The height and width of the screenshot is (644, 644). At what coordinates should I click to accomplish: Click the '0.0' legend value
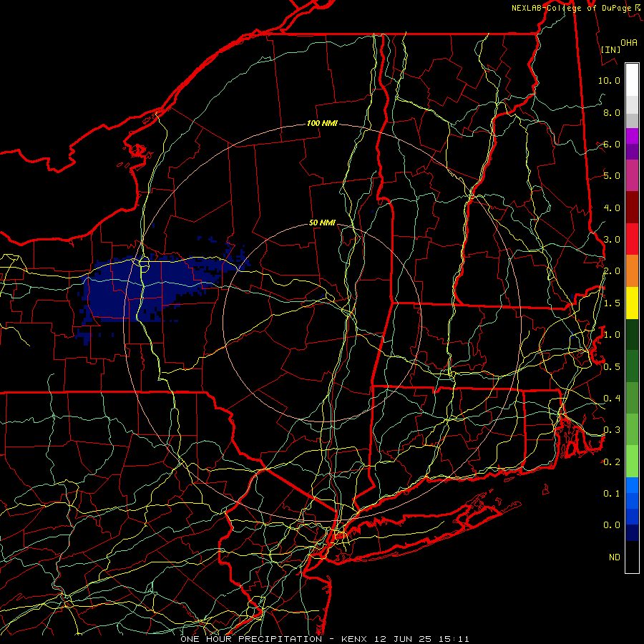[612, 525]
